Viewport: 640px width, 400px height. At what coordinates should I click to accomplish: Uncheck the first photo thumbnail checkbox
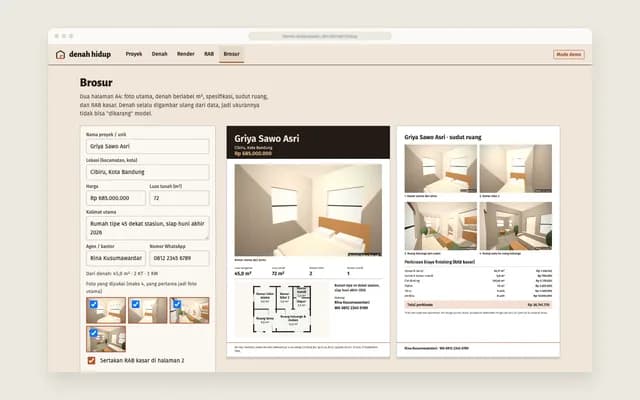pyautogui.click(x=93, y=304)
